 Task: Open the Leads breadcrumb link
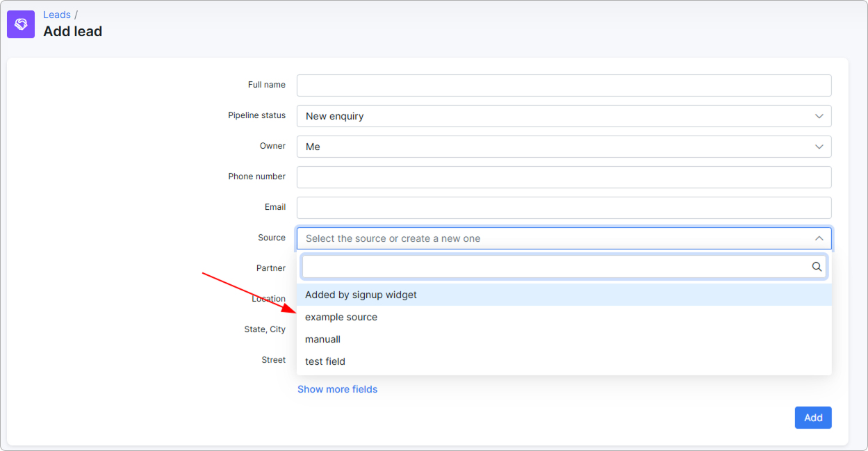pos(57,15)
